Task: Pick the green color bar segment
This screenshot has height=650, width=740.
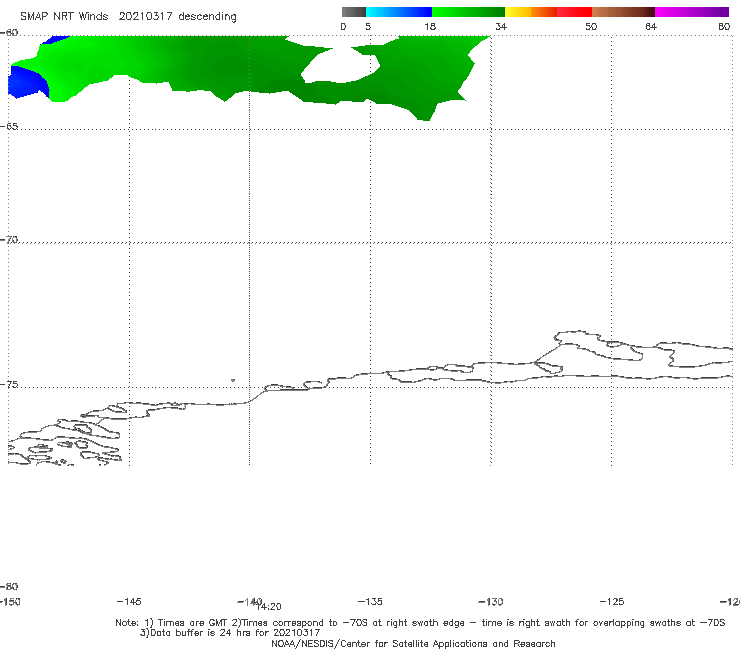Action: 468,12
